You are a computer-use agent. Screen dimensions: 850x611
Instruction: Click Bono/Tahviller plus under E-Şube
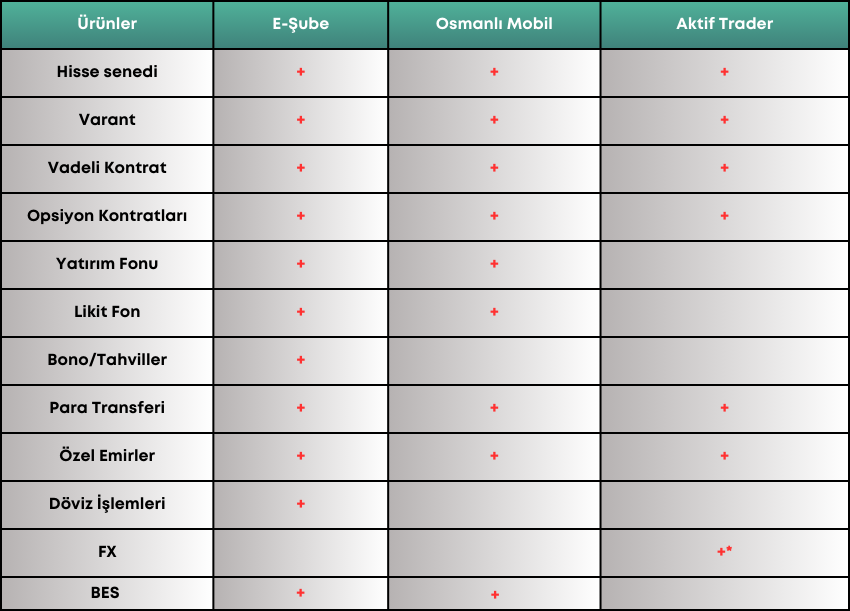301,359
